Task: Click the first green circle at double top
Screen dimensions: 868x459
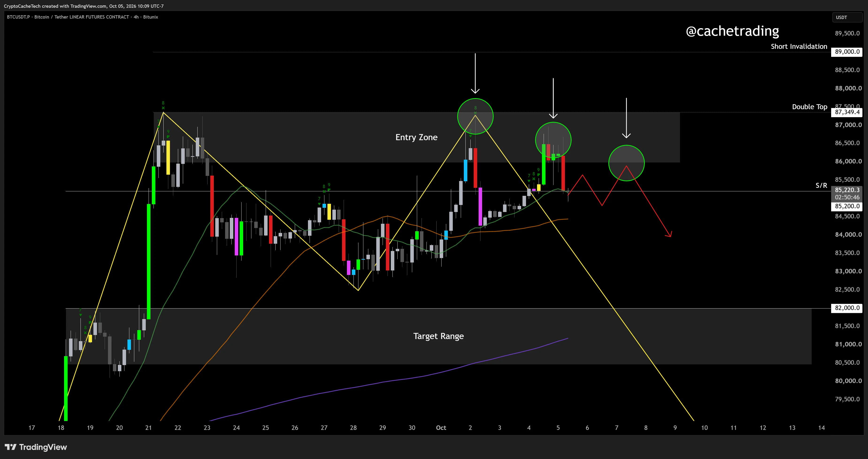Action: pos(475,116)
